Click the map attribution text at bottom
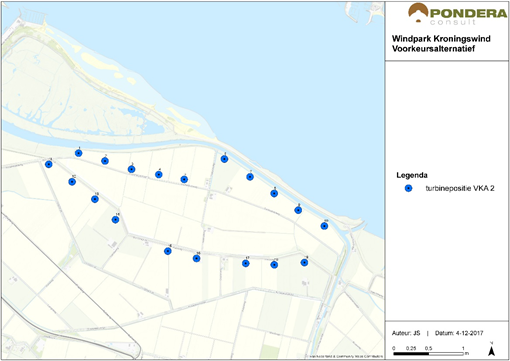The image size is (510, 361). click(x=345, y=356)
